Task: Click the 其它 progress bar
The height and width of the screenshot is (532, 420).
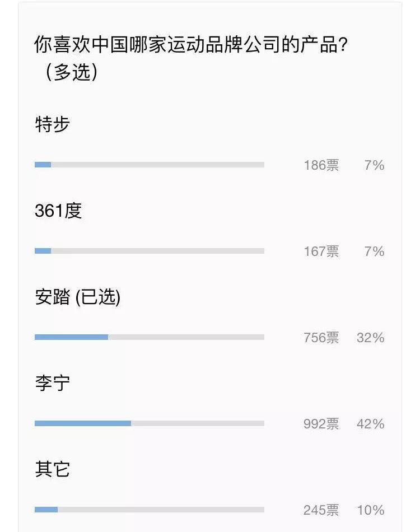Action: point(150,509)
